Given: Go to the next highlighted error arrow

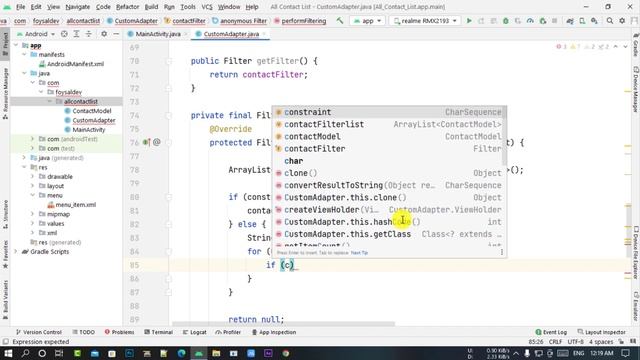Looking at the screenshot, I should pyautogui.click(x=625, y=47).
